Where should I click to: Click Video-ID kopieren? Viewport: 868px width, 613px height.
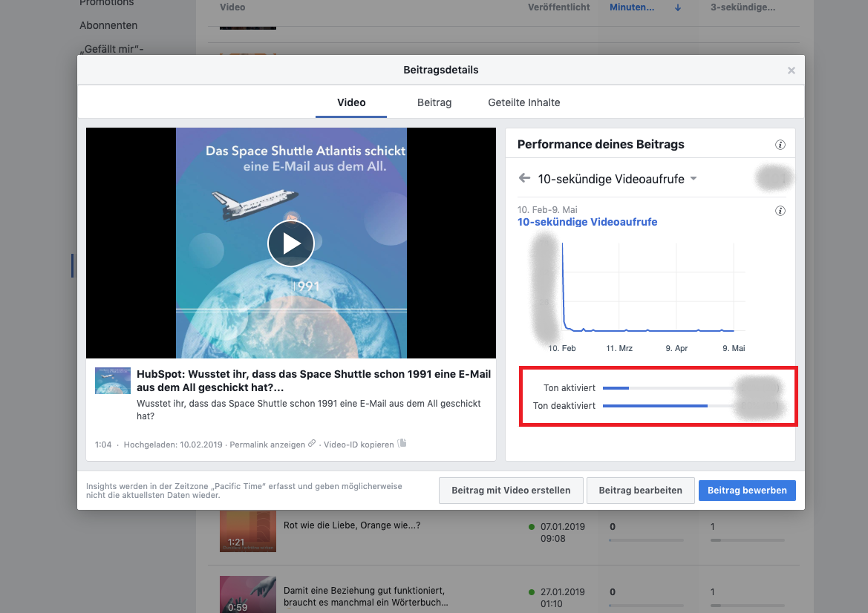(x=359, y=445)
